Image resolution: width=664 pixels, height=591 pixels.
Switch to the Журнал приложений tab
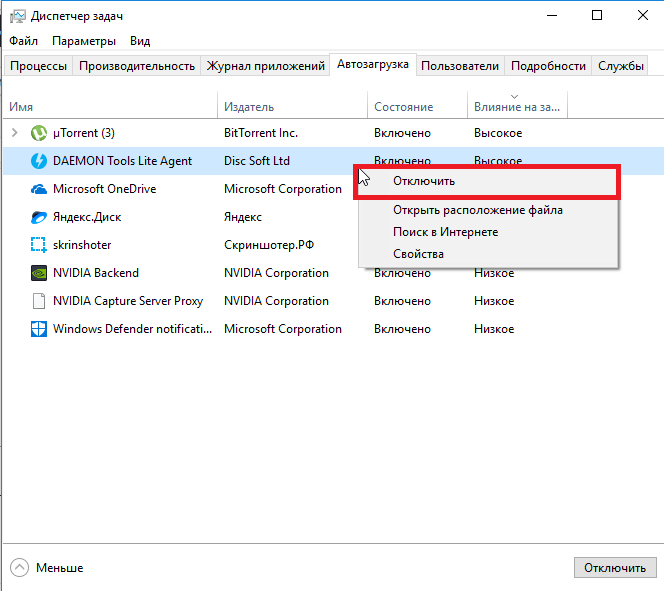(x=266, y=66)
